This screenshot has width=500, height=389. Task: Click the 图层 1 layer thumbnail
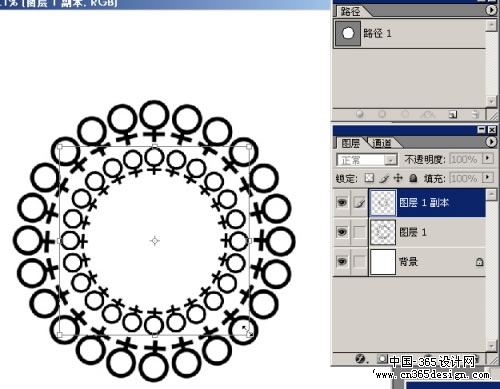pos(383,232)
